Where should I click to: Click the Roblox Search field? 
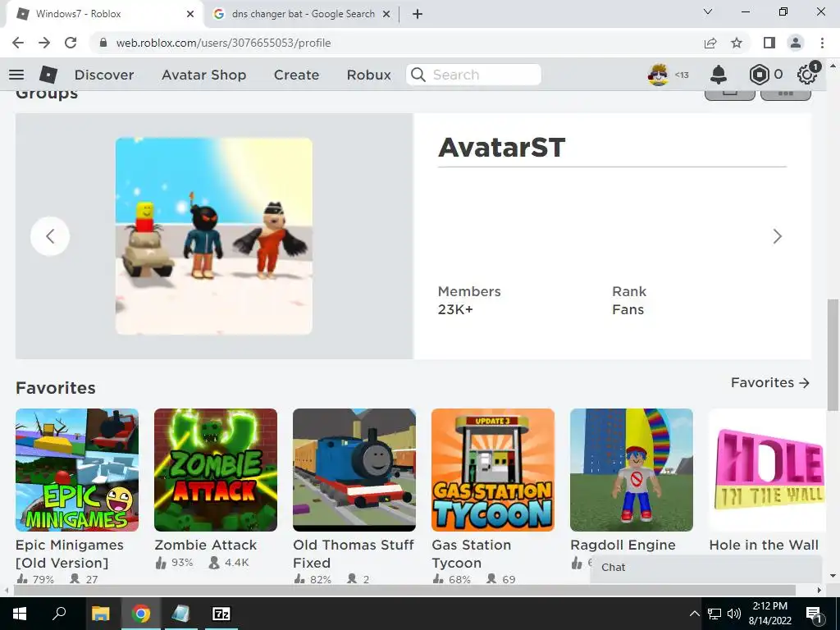point(473,75)
